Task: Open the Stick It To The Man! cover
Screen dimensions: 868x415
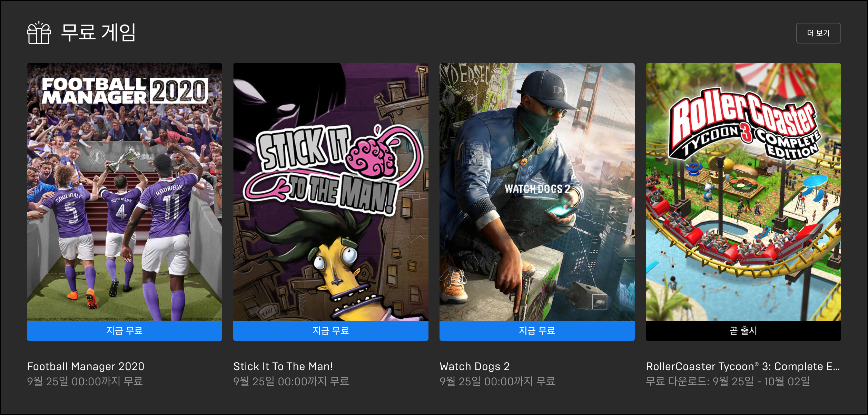Action: [x=331, y=192]
